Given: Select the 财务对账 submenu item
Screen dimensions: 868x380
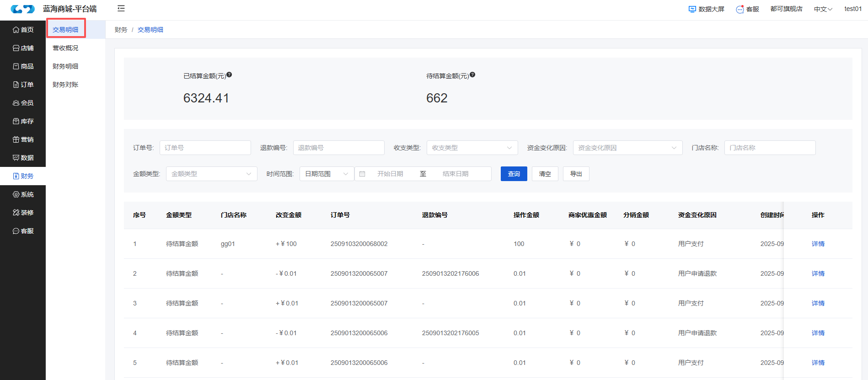Looking at the screenshot, I should click(75, 85).
